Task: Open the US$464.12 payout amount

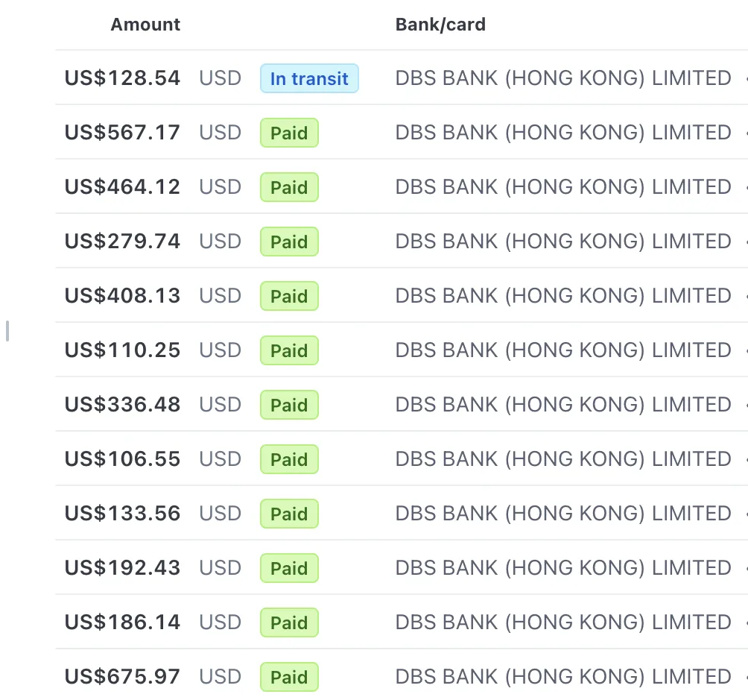Action: click(x=123, y=186)
